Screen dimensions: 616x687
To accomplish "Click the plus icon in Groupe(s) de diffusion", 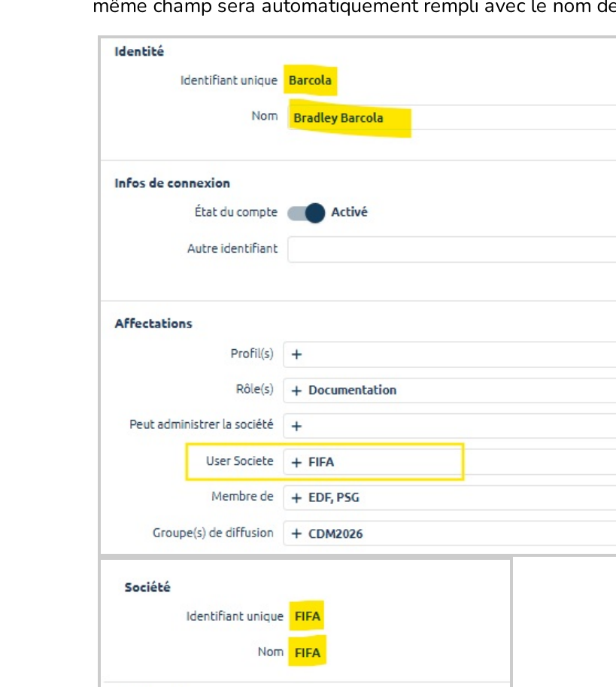I will [296, 533].
